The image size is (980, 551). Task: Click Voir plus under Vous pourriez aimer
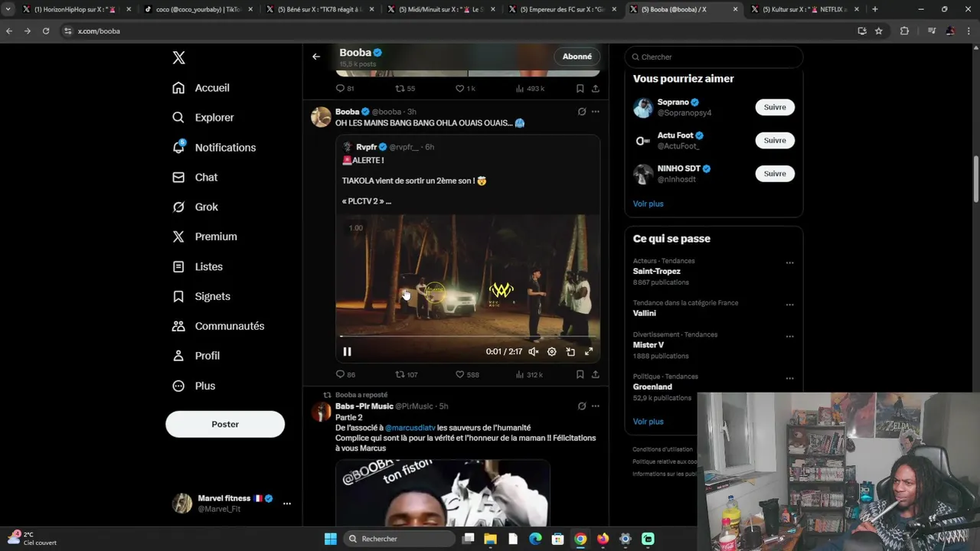(x=648, y=204)
